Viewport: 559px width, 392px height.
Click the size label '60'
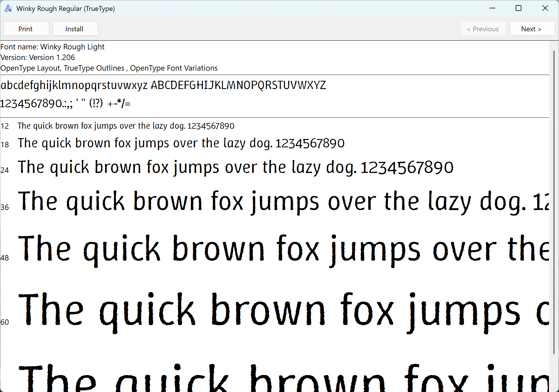point(5,322)
